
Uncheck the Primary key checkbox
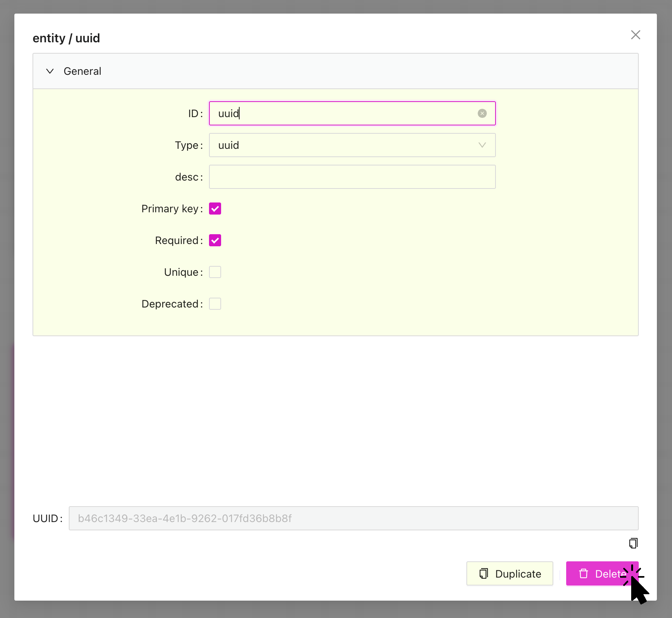215,209
